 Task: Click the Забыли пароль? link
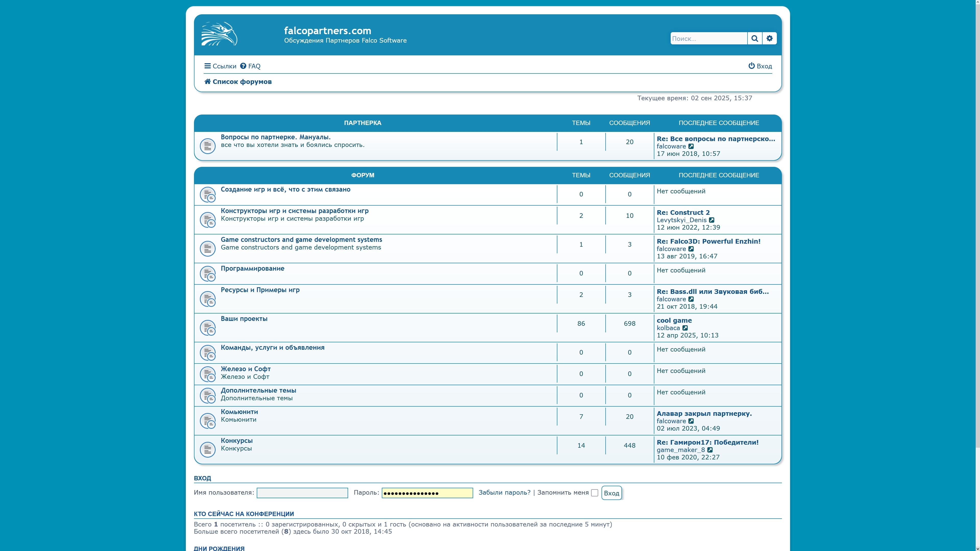(504, 492)
